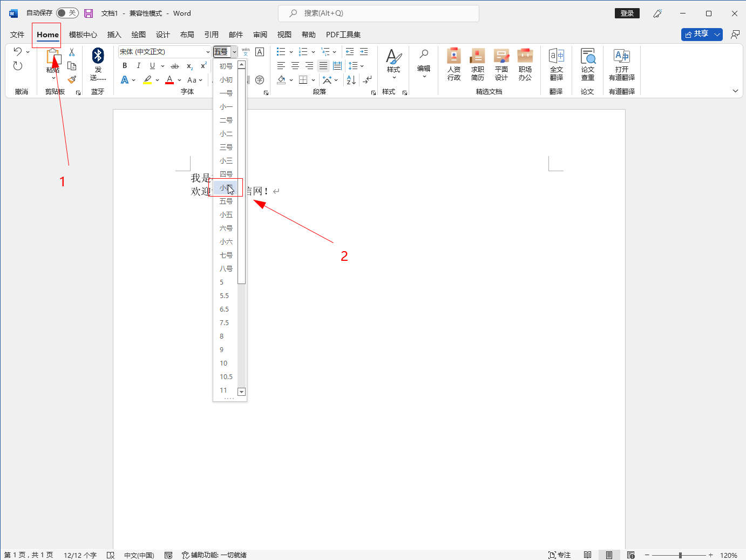
Task: Click 论文查重 icon
Action: (x=588, y=64)
